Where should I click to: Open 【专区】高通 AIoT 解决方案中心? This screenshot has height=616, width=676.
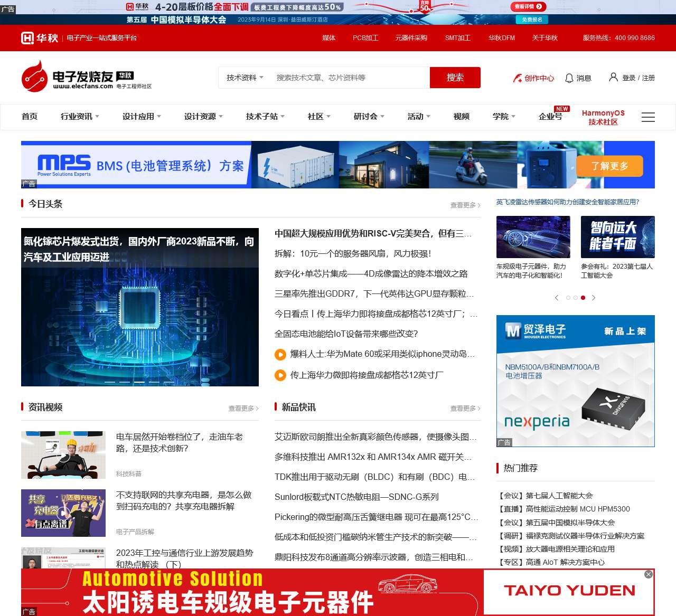[551, 562]
